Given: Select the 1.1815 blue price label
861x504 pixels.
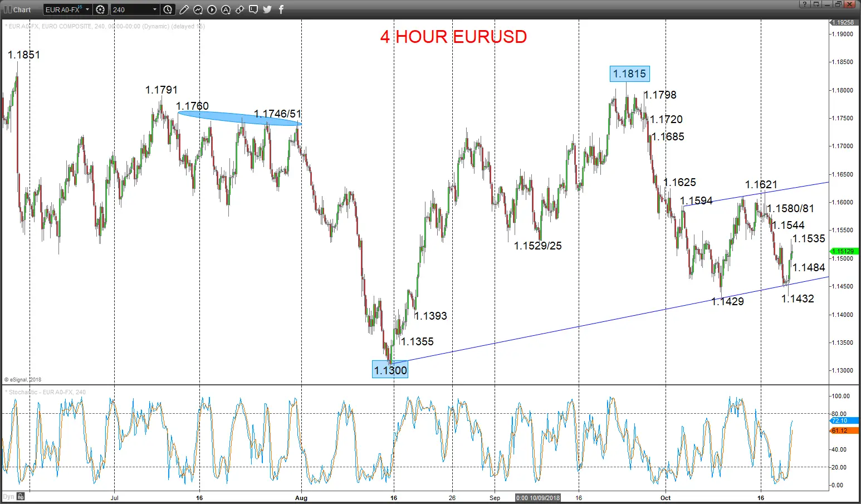Looking at the screenshot, I should (629, 74).
